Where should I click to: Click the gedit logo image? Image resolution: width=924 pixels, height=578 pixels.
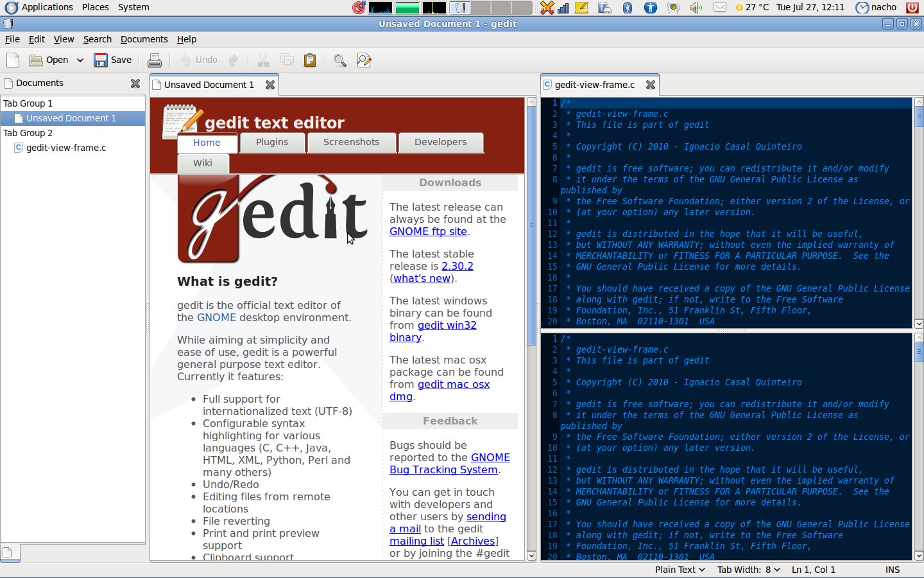[x=273, y=218]
